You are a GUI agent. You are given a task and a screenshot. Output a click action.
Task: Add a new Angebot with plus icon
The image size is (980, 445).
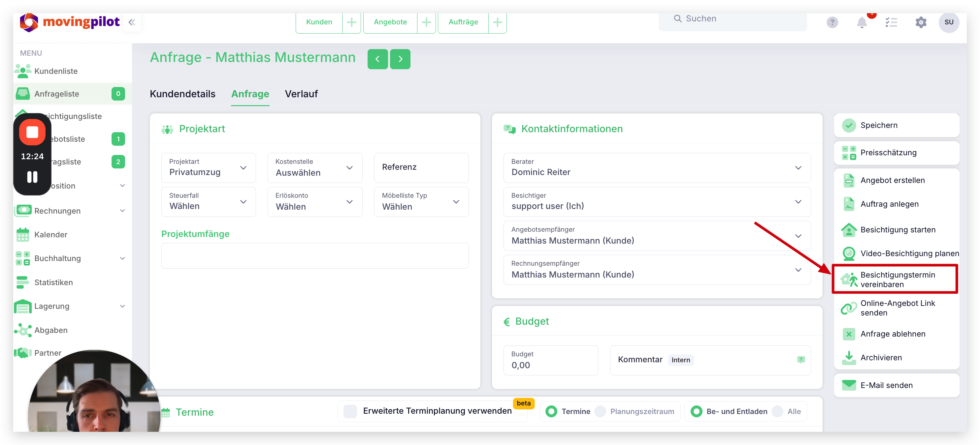click(426, 22)
